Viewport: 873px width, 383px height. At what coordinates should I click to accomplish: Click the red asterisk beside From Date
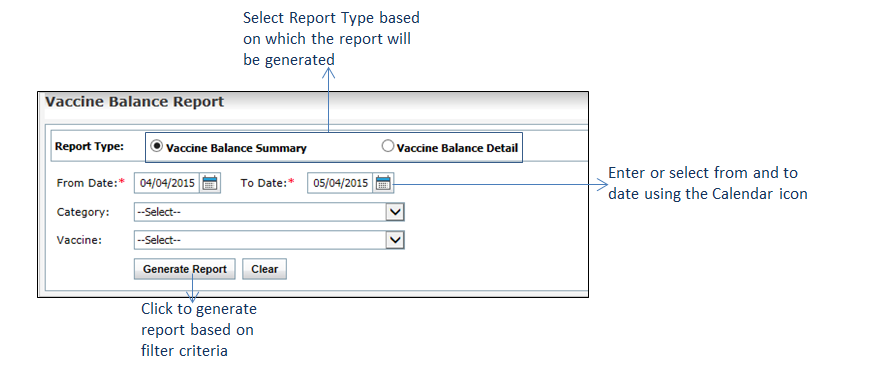click(x=121, y=182)
